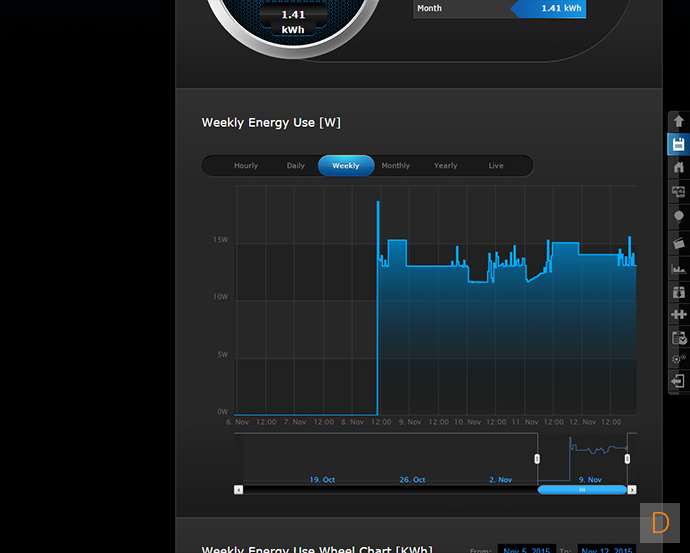
Task: Open the home icon in sidebar
Action: point(679,167)
